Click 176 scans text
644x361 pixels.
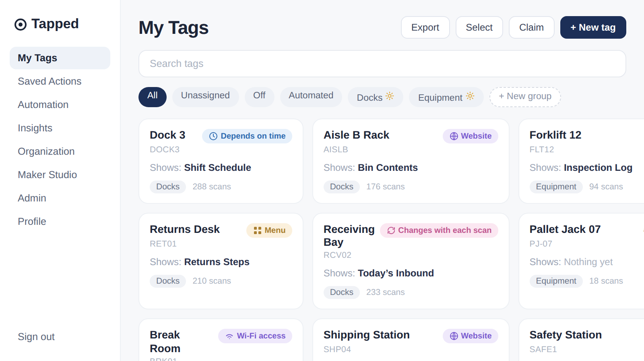point(386,187)
